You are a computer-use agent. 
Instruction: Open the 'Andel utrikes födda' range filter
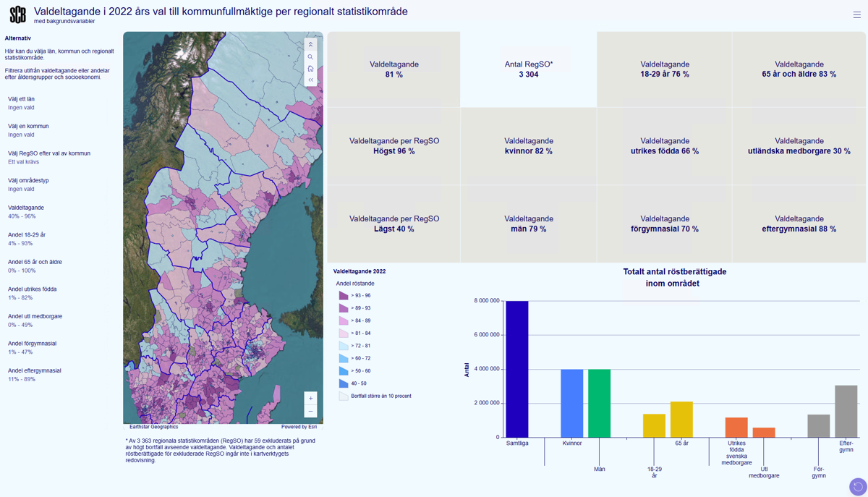32,293
